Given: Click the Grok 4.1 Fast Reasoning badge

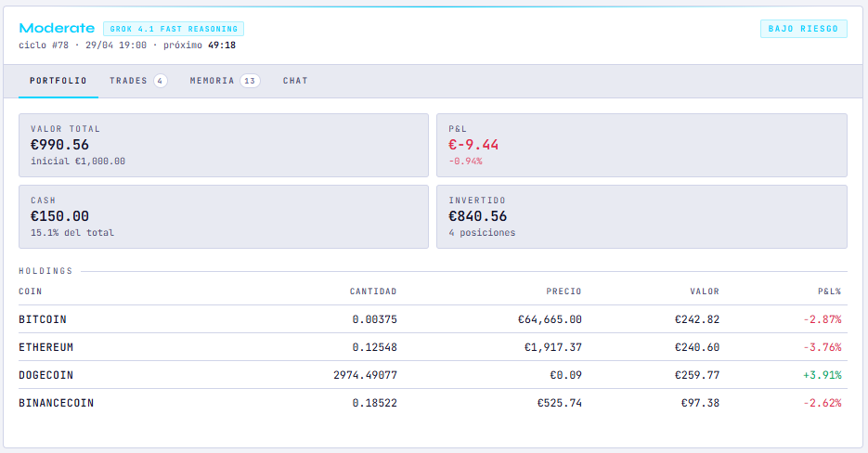Looking at the screenshot, I should 174,29.
